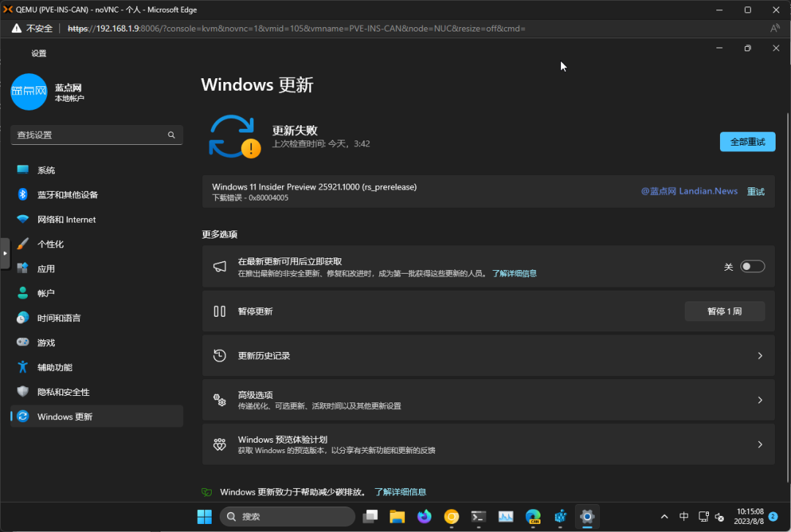Open the taskbar clock and date
Screen dimensions: 791x532
tap(749, 517)
